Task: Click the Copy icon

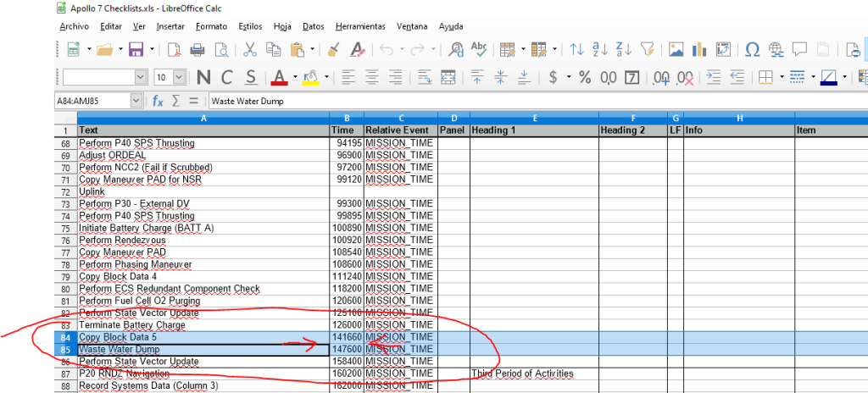Action: click(274, 50)
